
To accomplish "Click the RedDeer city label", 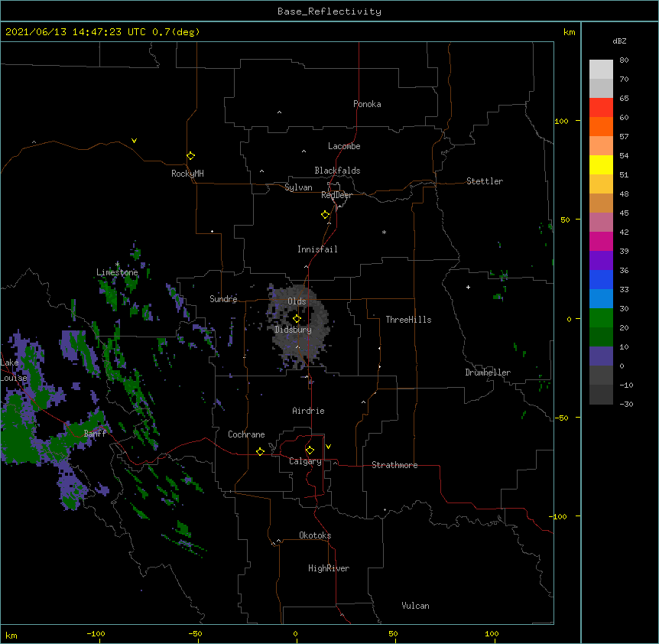I will (x=336, y=195).
